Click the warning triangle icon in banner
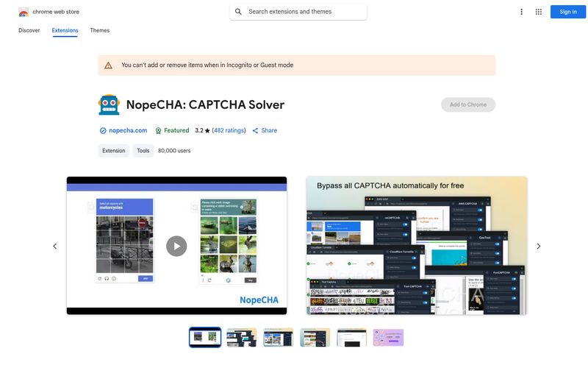The height and width of the screenshot is (365, 588). [108, 65]
